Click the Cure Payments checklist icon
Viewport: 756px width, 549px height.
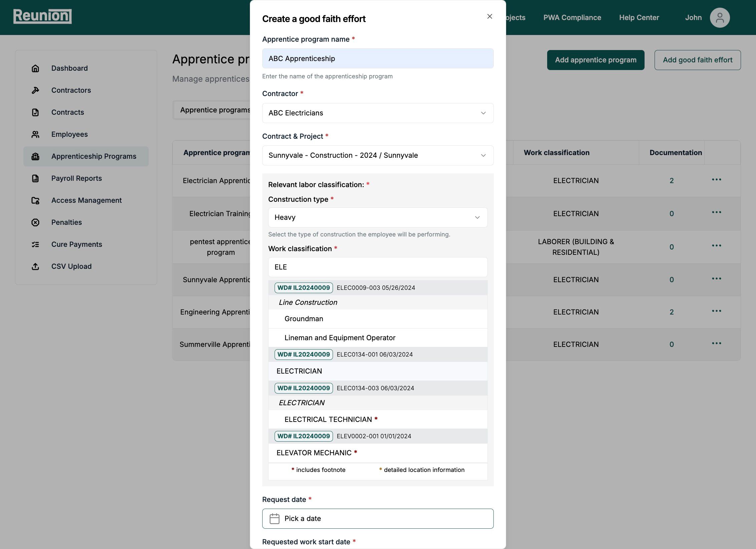coord(35,244)
